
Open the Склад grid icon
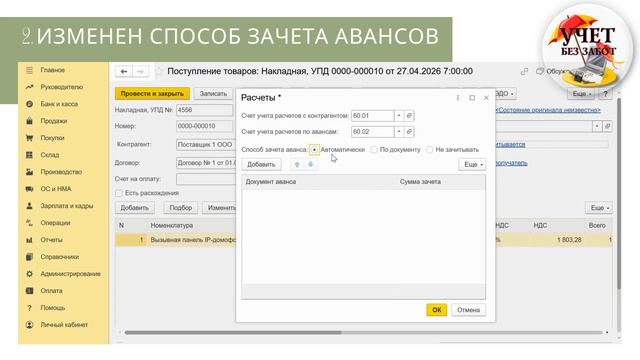[29, 155]
